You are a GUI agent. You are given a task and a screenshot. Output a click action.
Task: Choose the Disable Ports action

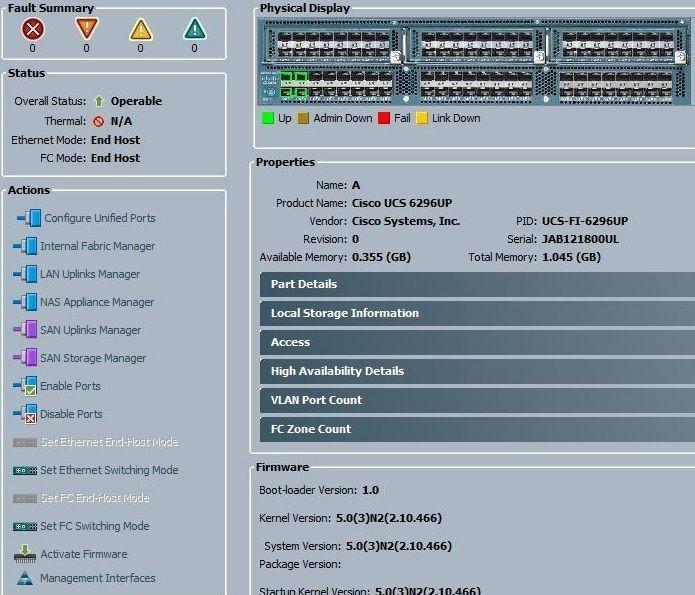click(71, 414)
